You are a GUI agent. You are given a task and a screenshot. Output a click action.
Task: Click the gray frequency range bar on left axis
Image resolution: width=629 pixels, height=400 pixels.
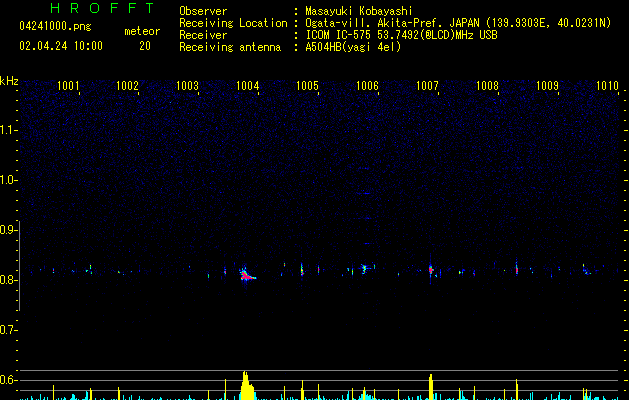[19, 266]
